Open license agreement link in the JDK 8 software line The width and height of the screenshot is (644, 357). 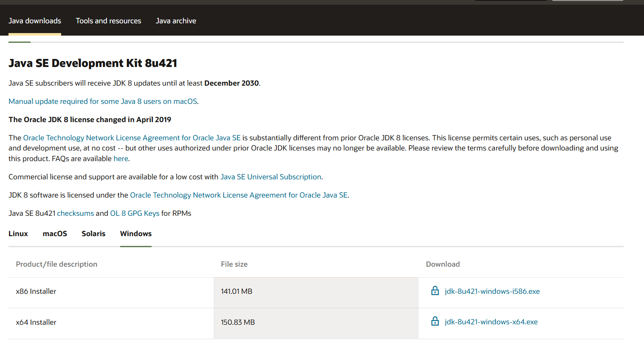[x=239, y=195]
